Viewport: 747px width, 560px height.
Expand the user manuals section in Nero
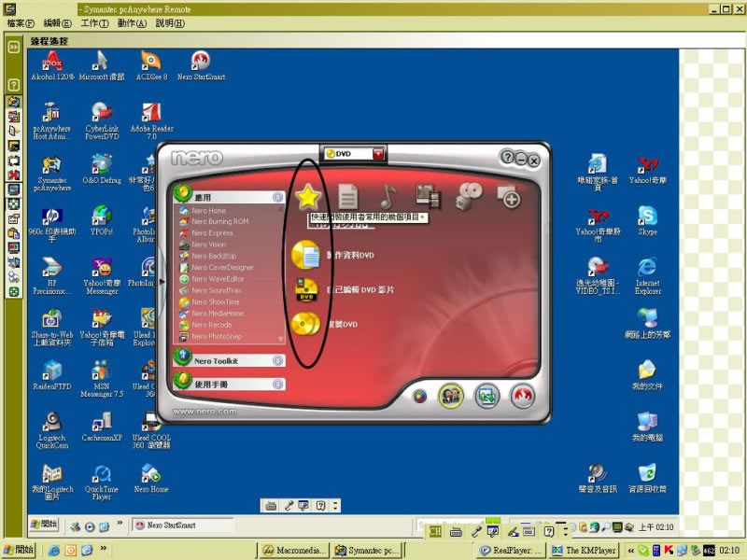click(278, 384)
